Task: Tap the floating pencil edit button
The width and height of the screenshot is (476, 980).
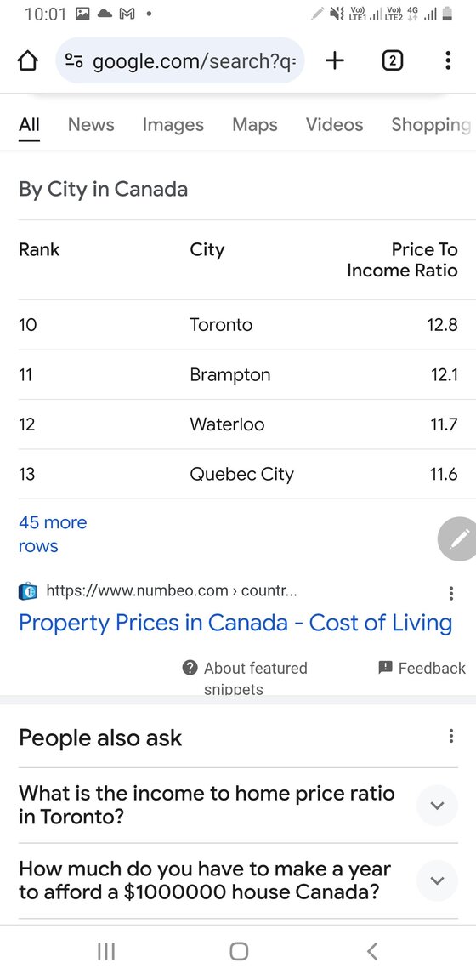Action: pyautogui.click(x=457, y=538)
